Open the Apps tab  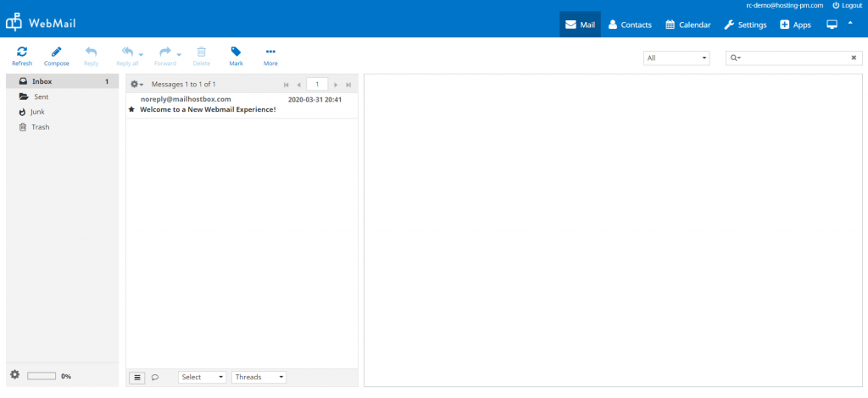point(795,25)
